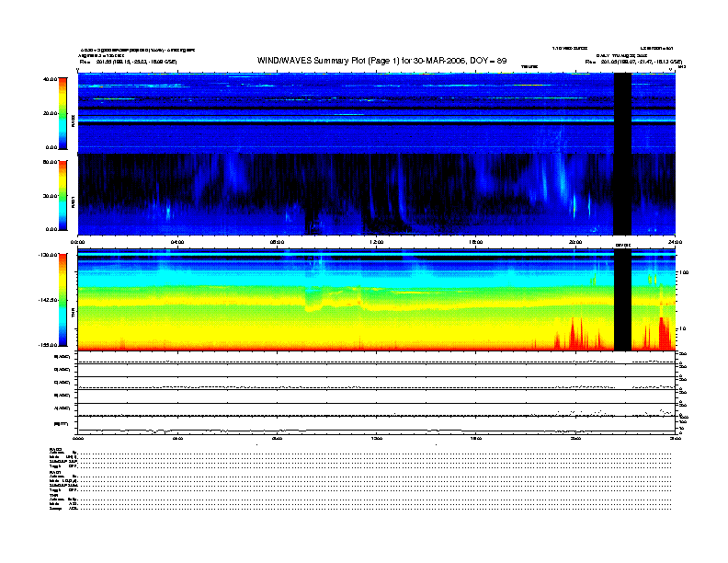Click the 40.00 label on RAD2 scale
The height and width of the screenshot is (563, 728).
coord(51,79)
